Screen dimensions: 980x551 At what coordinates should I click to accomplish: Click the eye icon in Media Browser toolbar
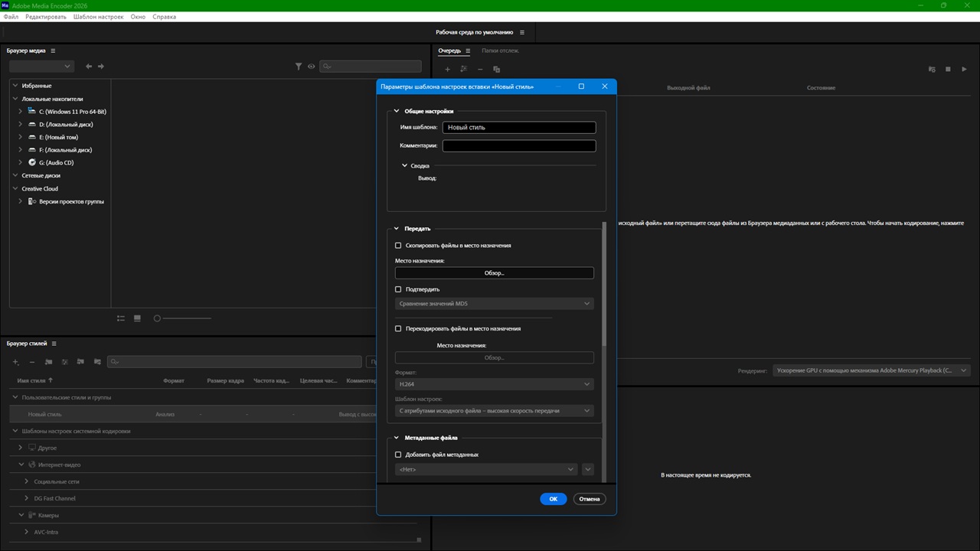click(x=311, y=67)
